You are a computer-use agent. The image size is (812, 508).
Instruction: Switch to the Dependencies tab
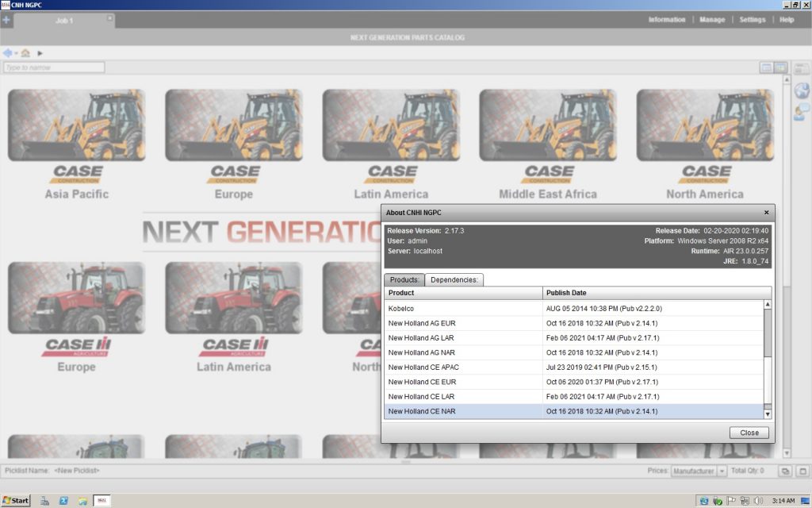pos(454,280)
